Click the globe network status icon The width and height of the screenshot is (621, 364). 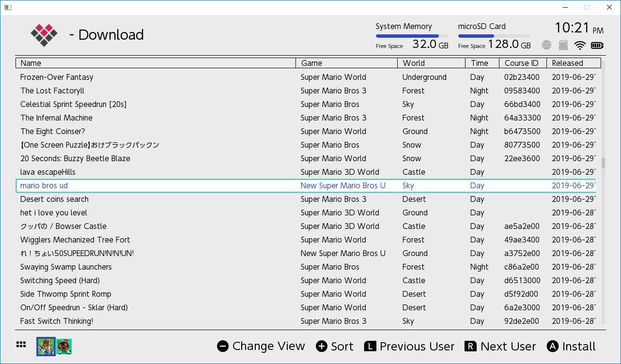(x=546, y=45)
